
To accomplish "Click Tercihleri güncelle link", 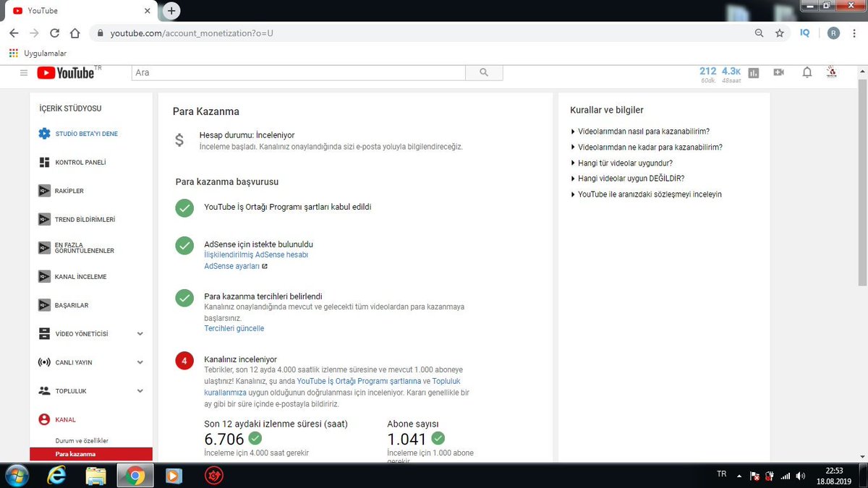I will 234,328.
